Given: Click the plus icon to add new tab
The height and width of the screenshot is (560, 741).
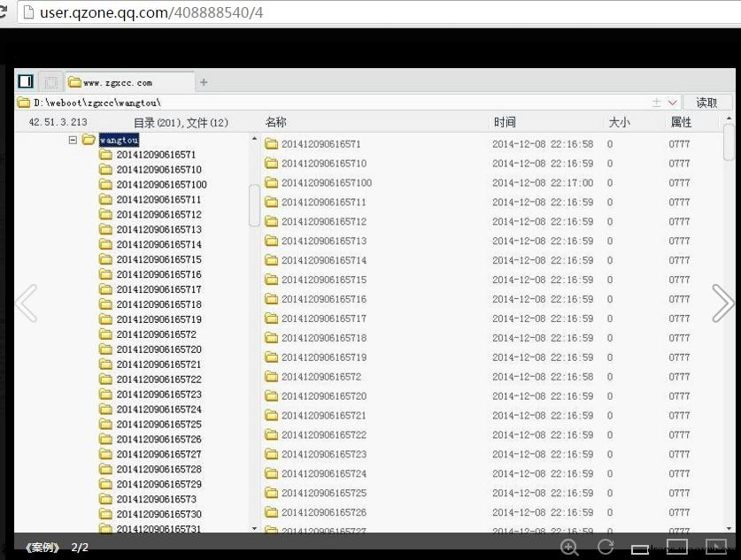Looking at the screenshot, I should tap(204, 82).
